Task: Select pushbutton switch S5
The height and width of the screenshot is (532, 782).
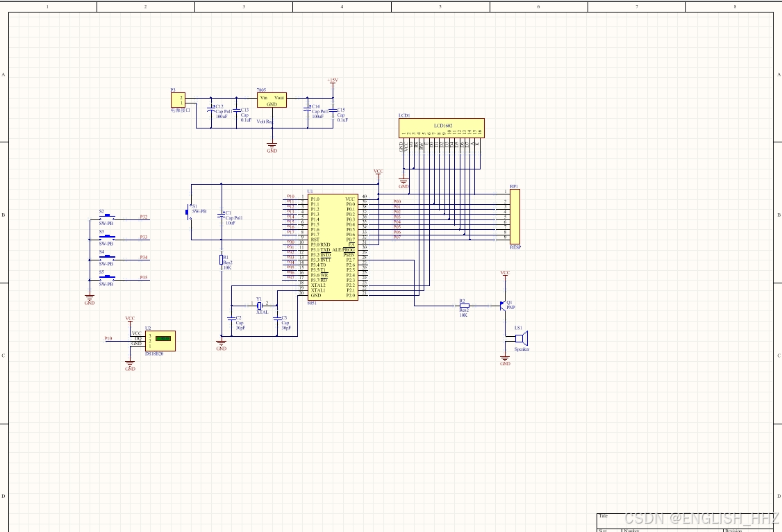Action: pyautogui.click(x=106, y=279)
